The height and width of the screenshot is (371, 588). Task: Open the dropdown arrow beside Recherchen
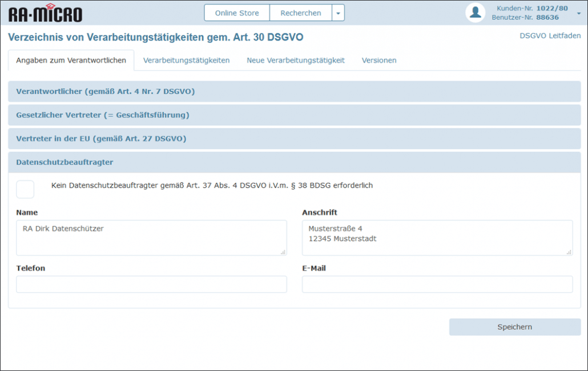click(337, 13)
